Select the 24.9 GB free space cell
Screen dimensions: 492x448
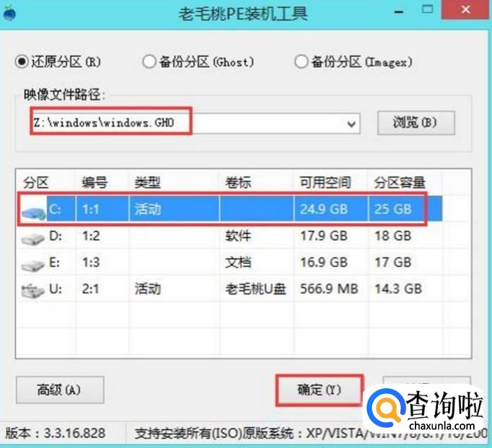point(324,209)
